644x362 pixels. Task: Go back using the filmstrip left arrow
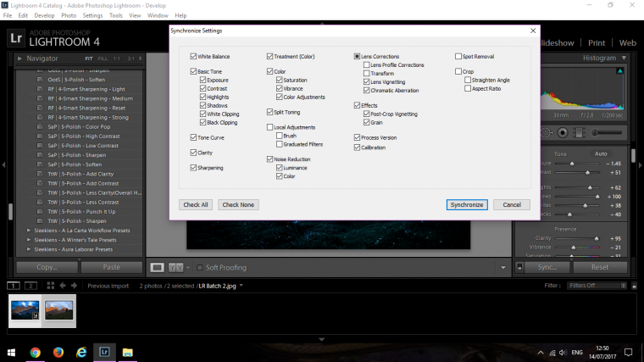[63, 286]
